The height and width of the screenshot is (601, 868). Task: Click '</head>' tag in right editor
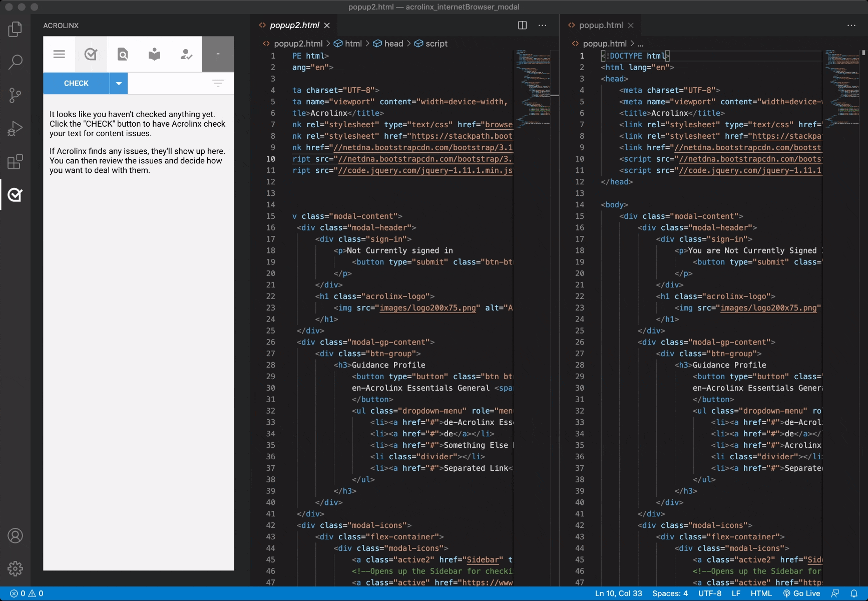[x=617, y=182]
